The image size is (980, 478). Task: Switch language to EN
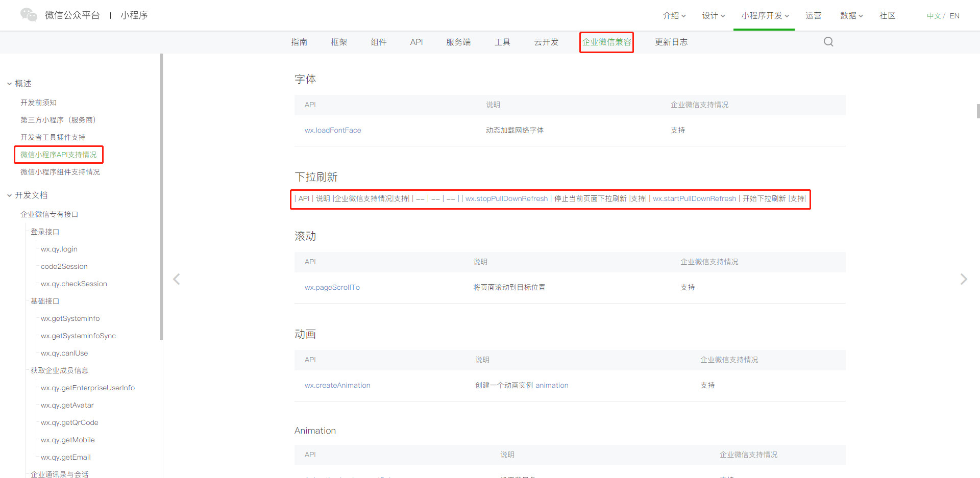coord(954,16)
